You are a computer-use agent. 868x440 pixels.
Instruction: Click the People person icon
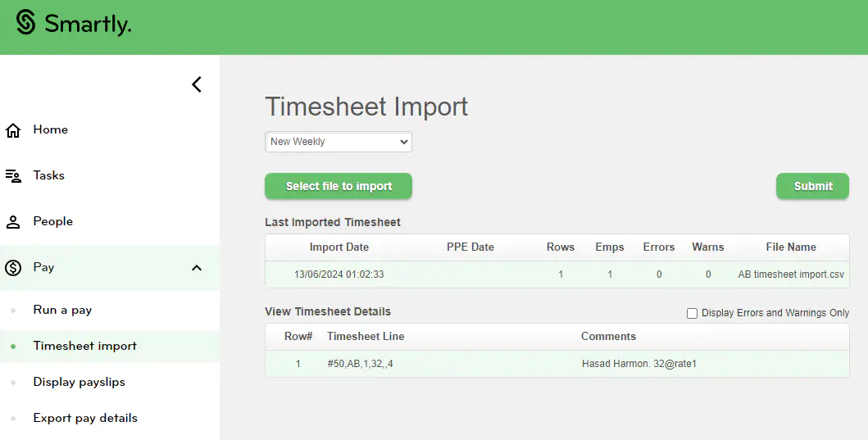[x=13, y=222]
